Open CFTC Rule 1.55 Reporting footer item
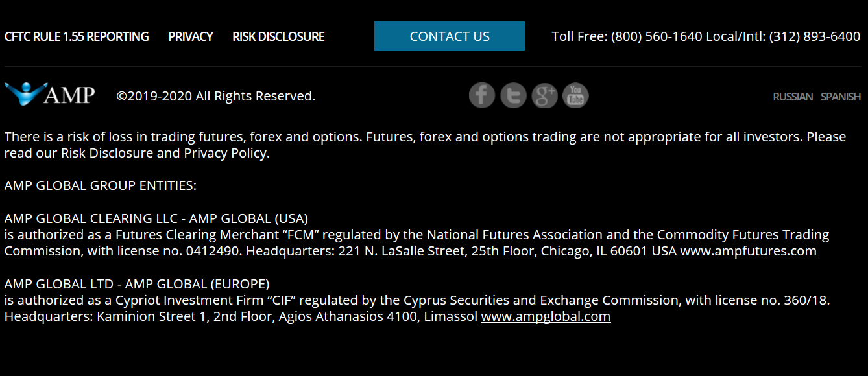The height and width of the screenshot is (376, 868). [x=77, y=36]
